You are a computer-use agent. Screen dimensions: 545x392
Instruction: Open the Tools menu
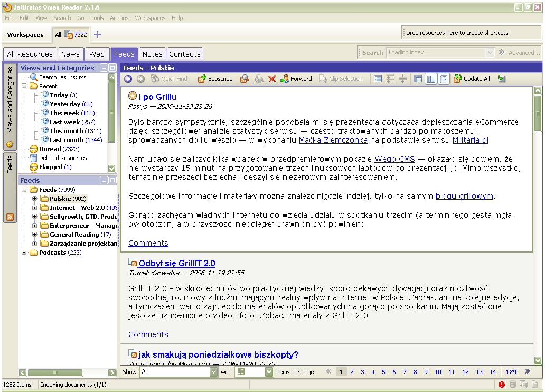point(97,18)
